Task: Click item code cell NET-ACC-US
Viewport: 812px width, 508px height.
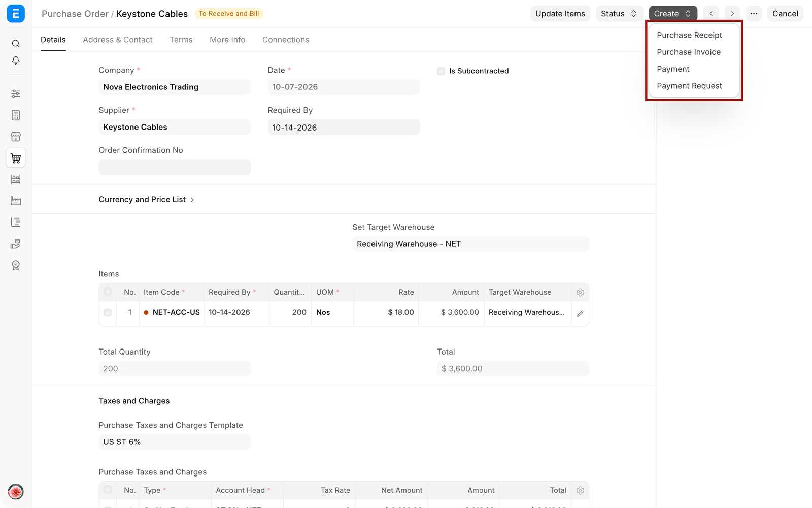Action: [x=172, y=313]
